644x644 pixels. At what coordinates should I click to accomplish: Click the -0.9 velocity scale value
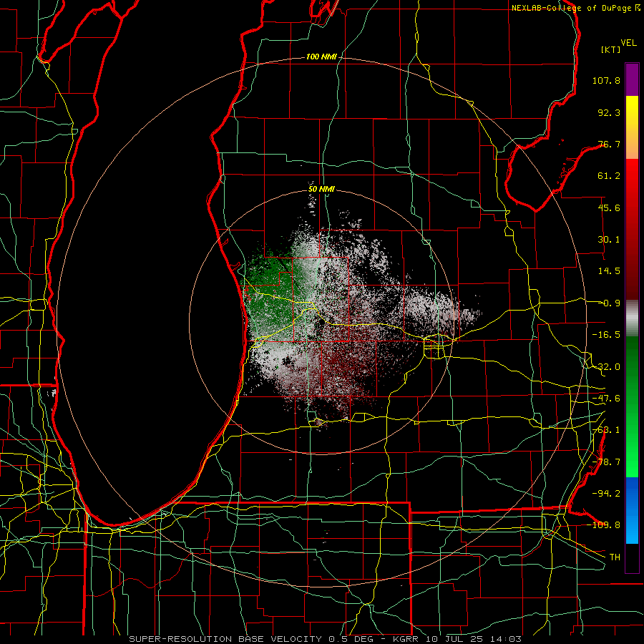[x=610, y=303]
